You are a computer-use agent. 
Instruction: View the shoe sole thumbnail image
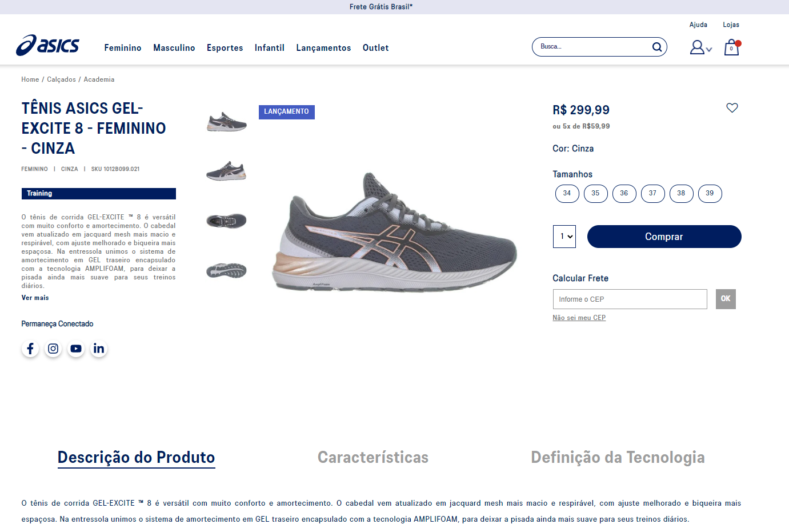tap(226, 270)
